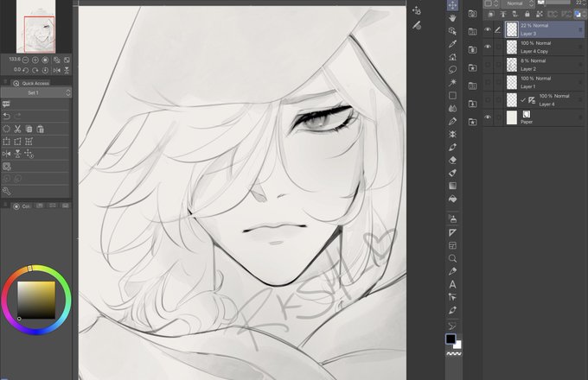
Task: Open Quick Access settings wrench
Action: pos(6,192)
